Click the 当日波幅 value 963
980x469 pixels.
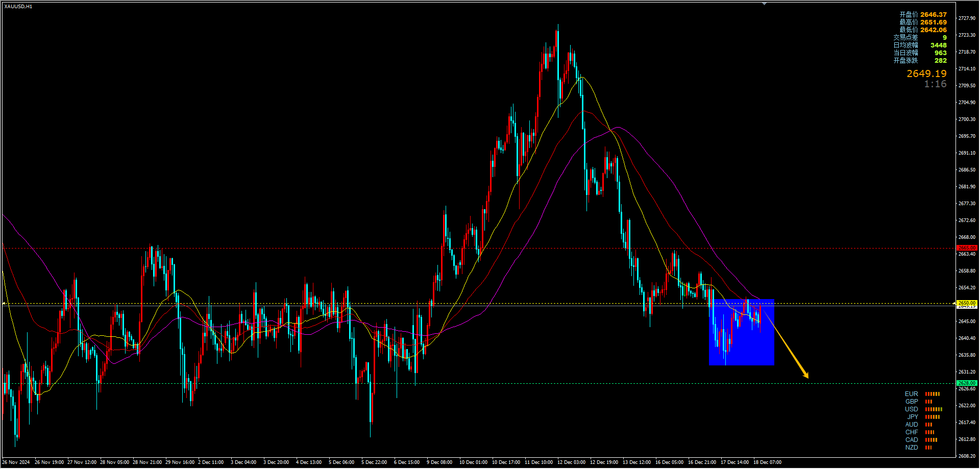click(940, 53)
